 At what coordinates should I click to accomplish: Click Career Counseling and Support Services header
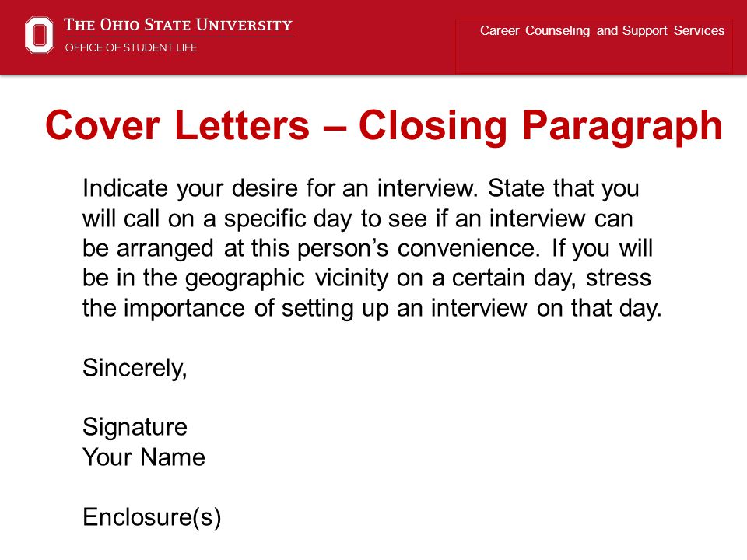click(602, 31)
